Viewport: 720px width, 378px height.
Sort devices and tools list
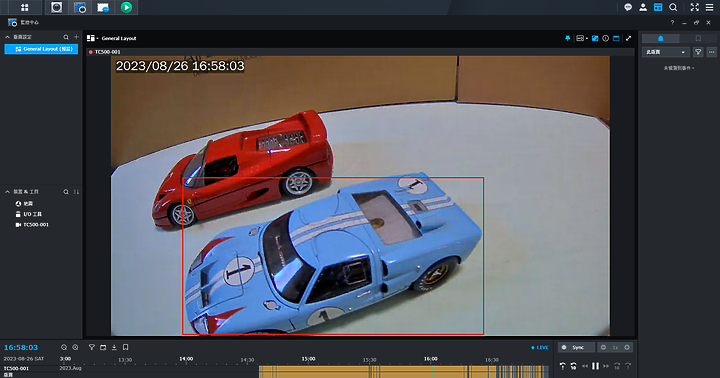coord(76,192)
